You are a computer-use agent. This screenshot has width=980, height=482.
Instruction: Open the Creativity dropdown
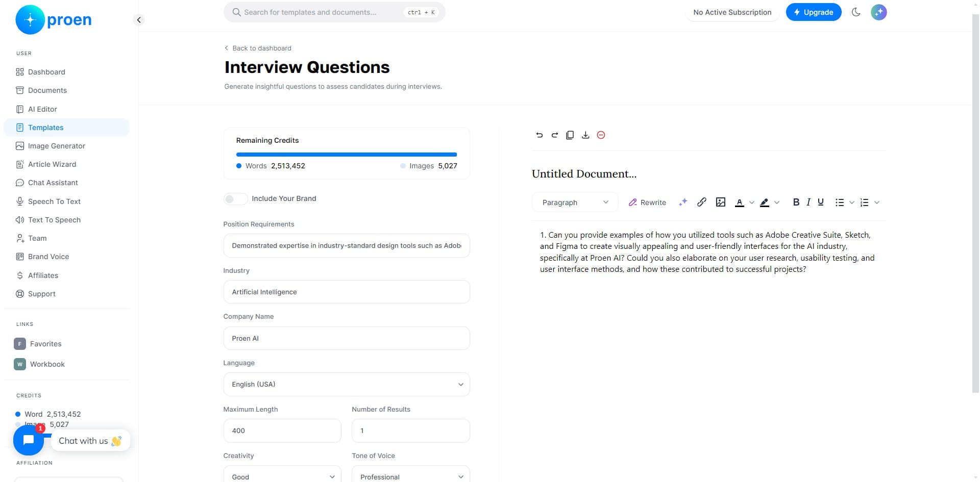pyautogui.click(x=282, y=474)
